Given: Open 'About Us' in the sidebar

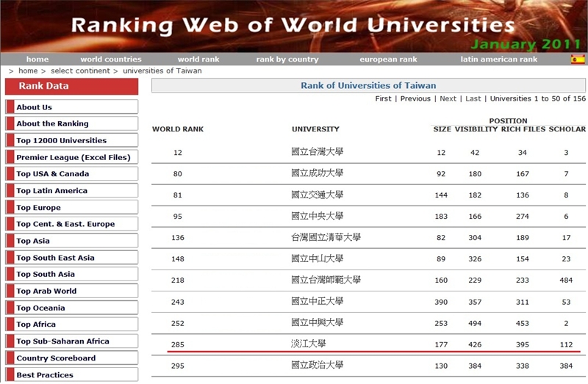Looking at the screenshot, I should pyautogui.click(x=35, y=107).
